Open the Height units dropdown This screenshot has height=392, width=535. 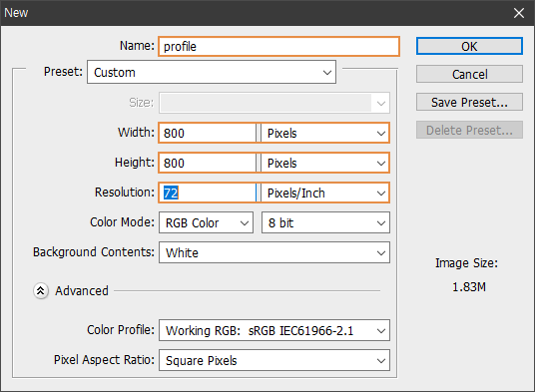coord(325,163)
